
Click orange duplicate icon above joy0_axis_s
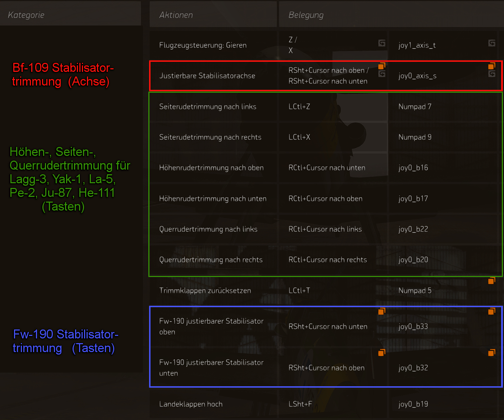(492, 66)
